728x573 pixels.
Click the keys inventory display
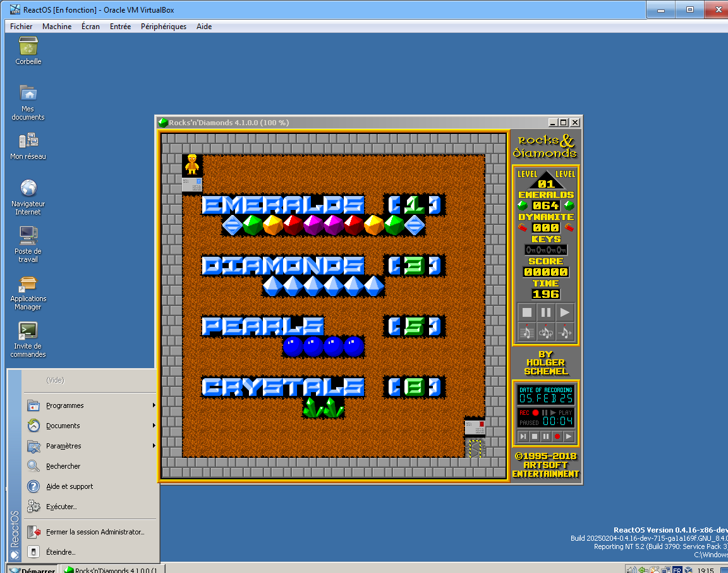click(545, 250)
